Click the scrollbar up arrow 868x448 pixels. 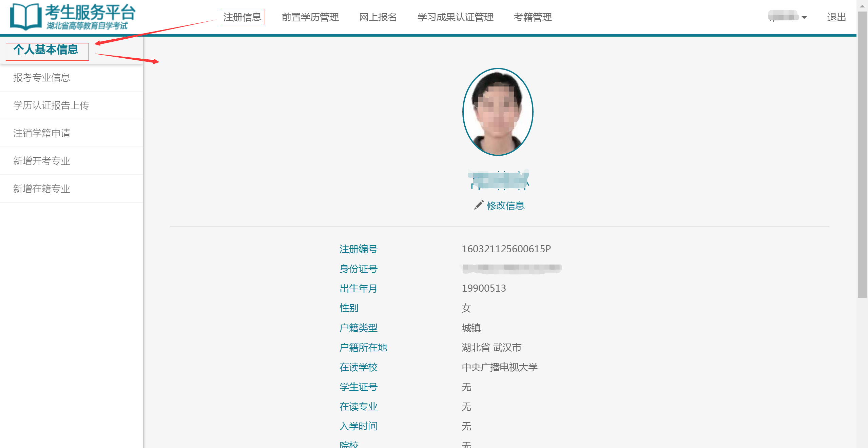pos(862,6)
